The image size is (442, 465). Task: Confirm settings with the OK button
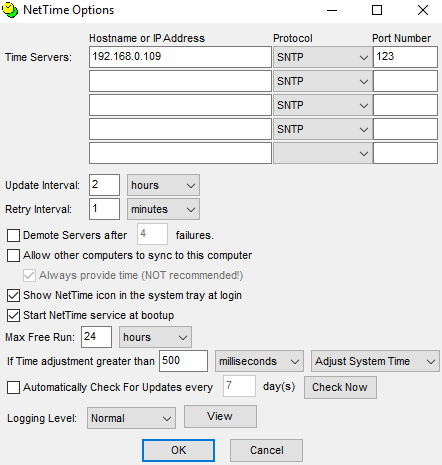pyautogui.click(x=178, y=450)
